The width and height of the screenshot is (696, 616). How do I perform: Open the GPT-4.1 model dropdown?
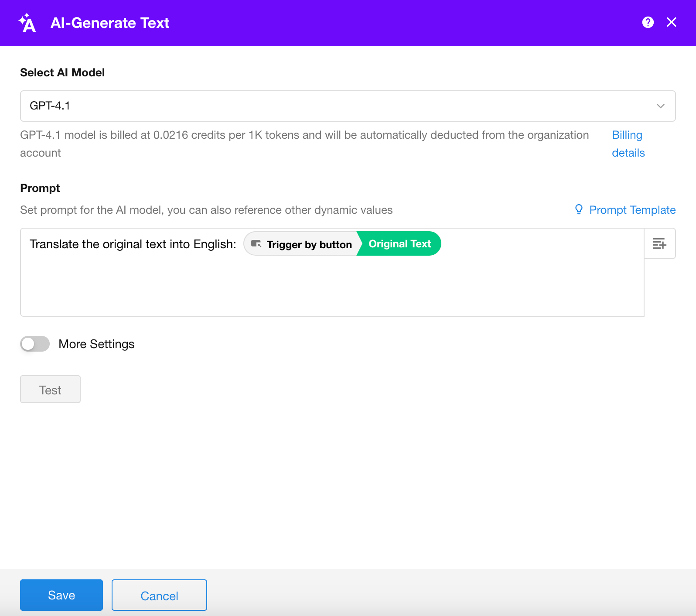[340, 106]
